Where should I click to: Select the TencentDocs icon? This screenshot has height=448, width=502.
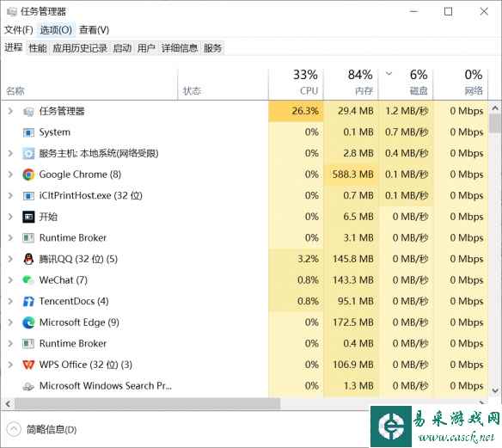pos(28,301)
